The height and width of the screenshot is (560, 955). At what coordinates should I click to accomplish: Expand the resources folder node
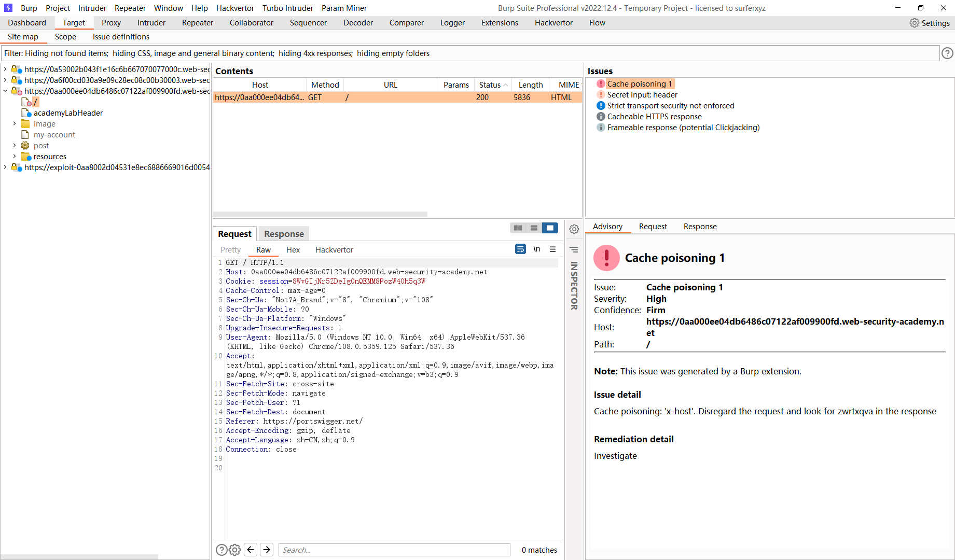[x=15, y=156]
